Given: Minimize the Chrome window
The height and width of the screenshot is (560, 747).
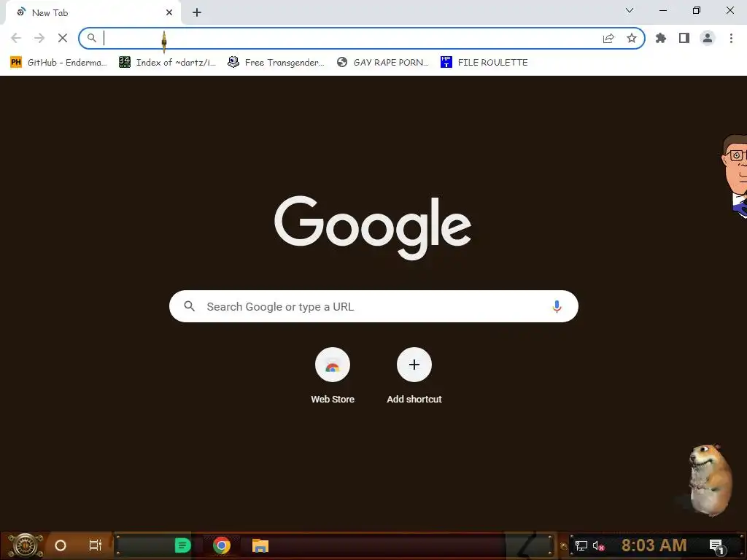Looking at the screenshot, I should click(x=662, y=10).
